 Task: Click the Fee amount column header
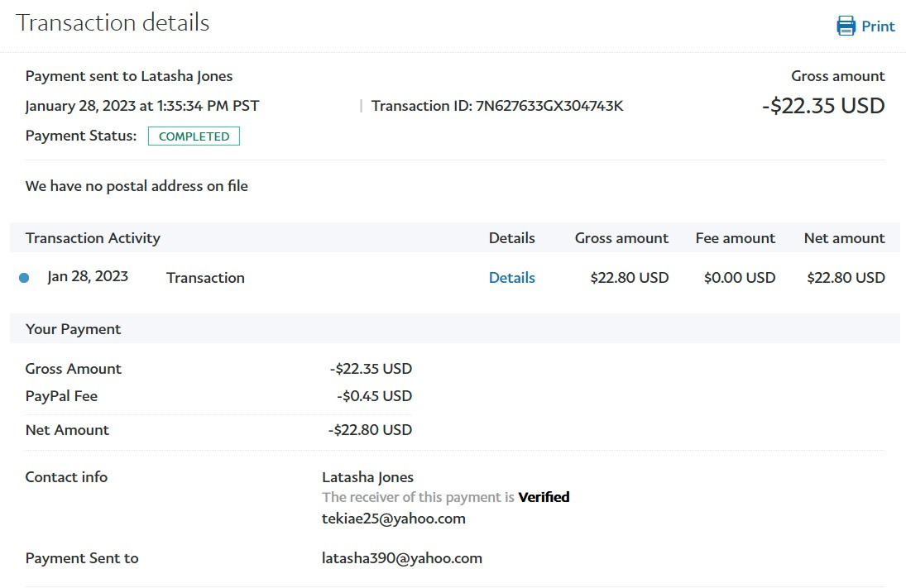point(735,238)
